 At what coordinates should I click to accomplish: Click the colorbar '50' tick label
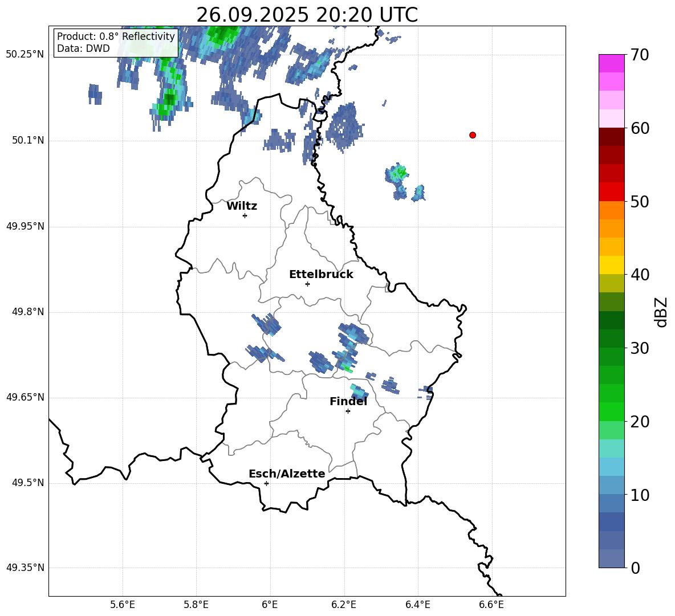tap(640, 201)
